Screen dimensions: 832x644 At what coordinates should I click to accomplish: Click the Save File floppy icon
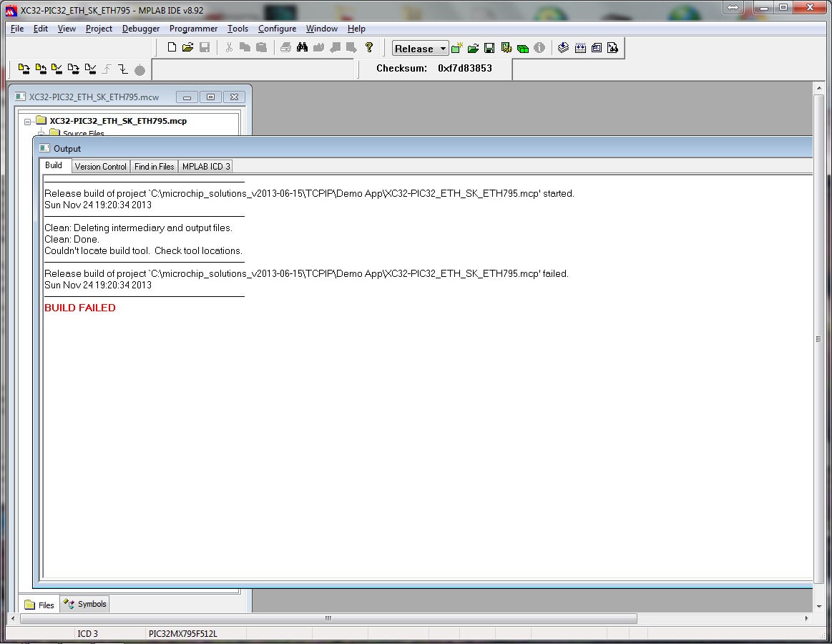[x=205, y=47]
